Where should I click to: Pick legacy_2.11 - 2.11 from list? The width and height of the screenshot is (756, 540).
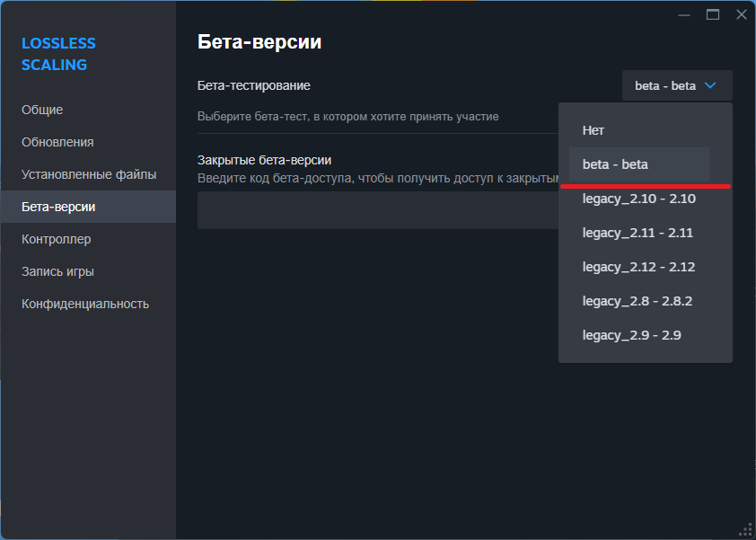coord(637,233)
